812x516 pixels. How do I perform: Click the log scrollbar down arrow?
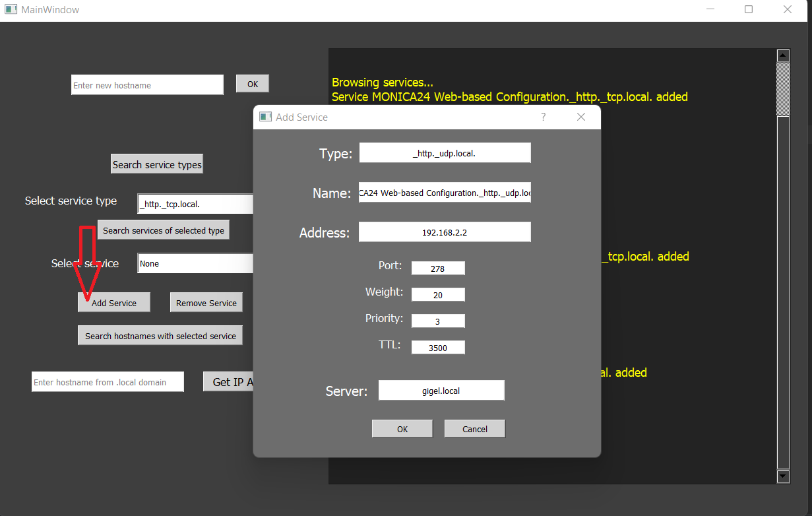(784, 476)
